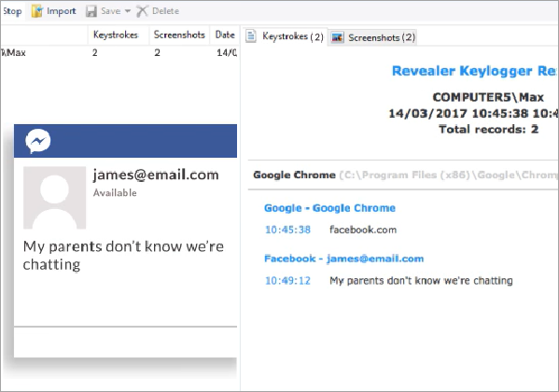Click the 10:49:12 timestamp

coord(287,281)
